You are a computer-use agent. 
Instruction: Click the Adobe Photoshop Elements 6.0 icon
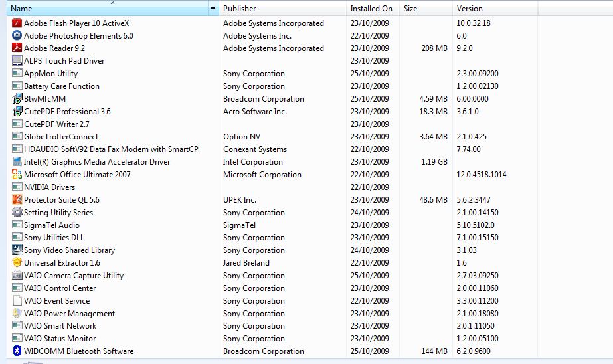click(x=17, y=36)
